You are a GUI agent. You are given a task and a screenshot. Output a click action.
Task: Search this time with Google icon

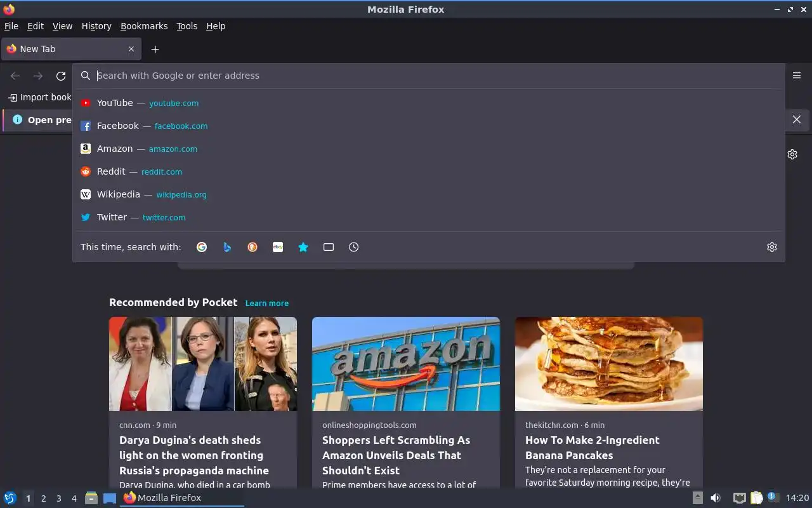tap(202, 247)
